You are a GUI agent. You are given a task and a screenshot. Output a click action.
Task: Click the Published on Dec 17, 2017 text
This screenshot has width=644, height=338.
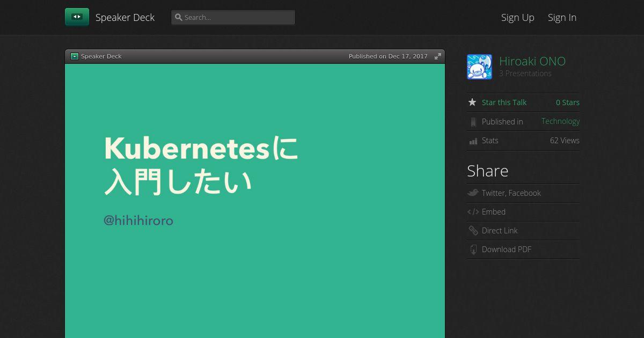point(388,56)
